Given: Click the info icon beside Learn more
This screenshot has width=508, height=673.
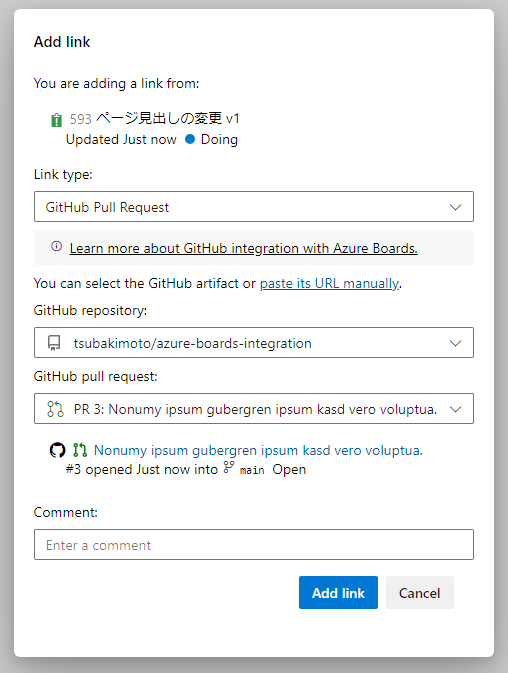Looking at the screenshot, I should tap(57, 246).
